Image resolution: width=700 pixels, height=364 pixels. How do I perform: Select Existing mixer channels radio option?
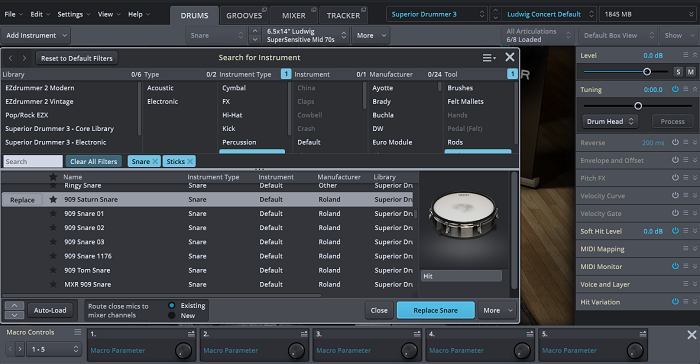(171, 305)
